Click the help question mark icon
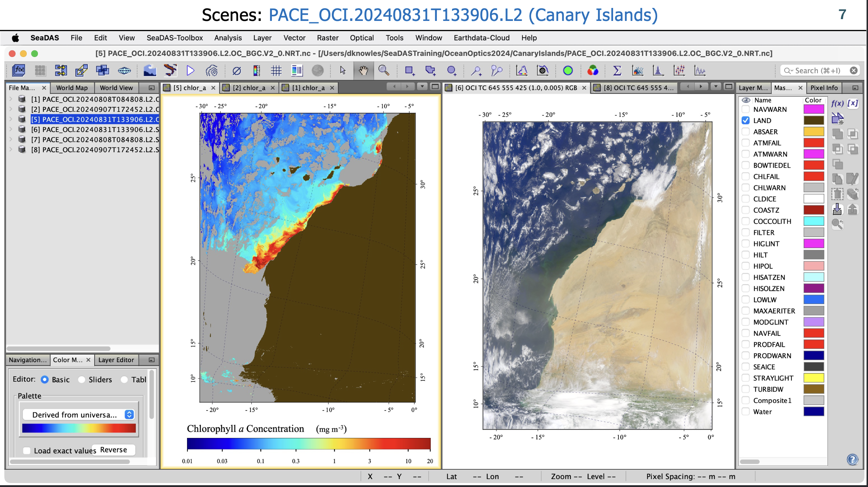 click(852, 459)
